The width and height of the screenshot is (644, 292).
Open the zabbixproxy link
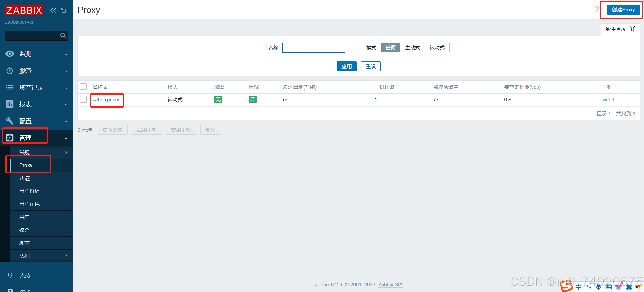[106, 100]
